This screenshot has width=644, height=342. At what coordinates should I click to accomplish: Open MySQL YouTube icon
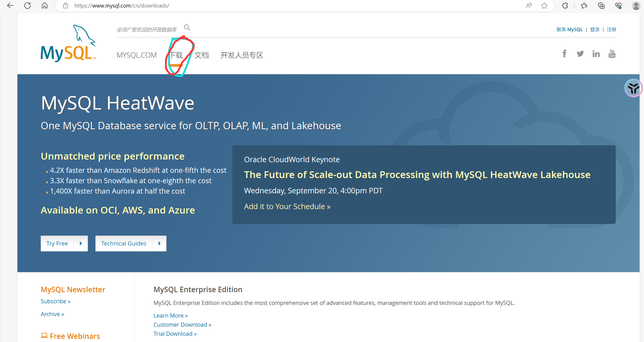tap(612, 54)
